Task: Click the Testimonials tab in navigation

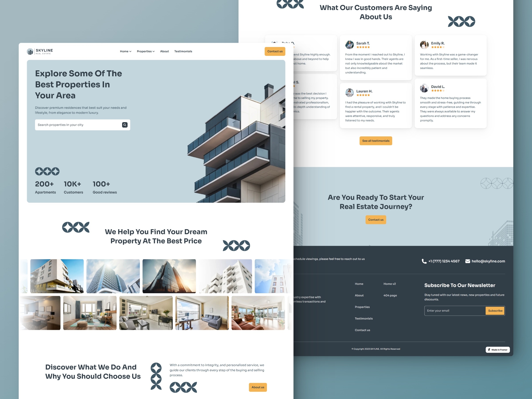Action: point(183,51)
